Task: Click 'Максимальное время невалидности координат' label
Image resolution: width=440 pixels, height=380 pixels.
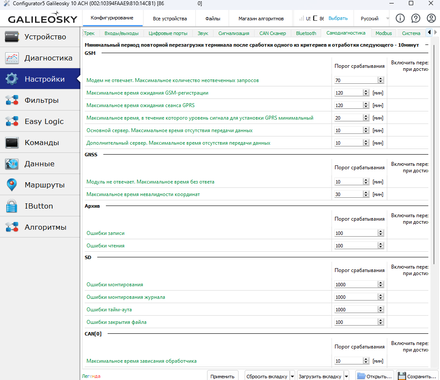Action: pos(143,194)
